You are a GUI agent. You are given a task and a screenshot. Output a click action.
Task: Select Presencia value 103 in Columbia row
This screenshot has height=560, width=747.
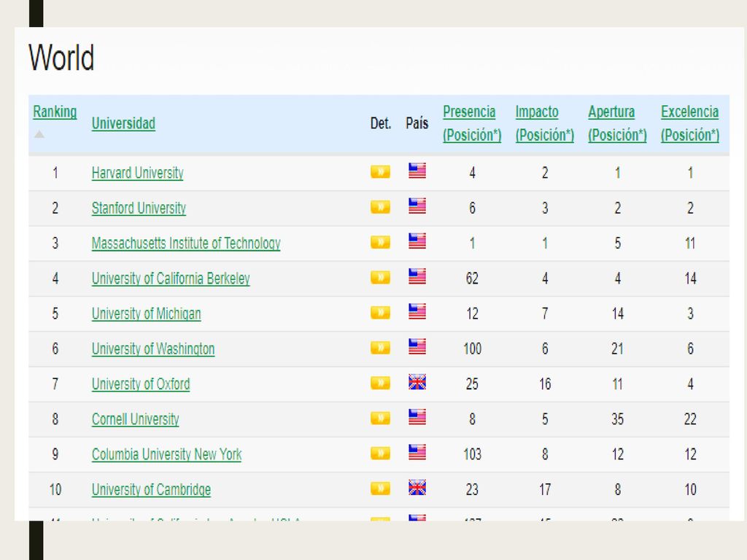(x=472, y=455)
